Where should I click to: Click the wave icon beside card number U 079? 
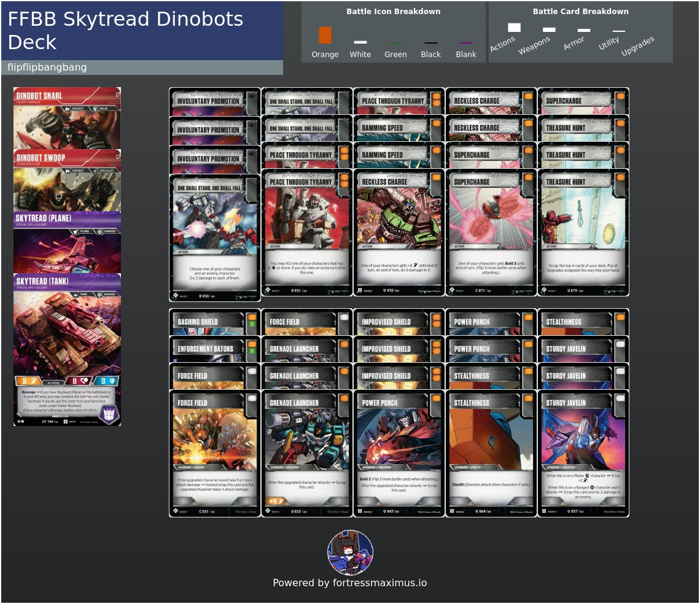point(544,290)
